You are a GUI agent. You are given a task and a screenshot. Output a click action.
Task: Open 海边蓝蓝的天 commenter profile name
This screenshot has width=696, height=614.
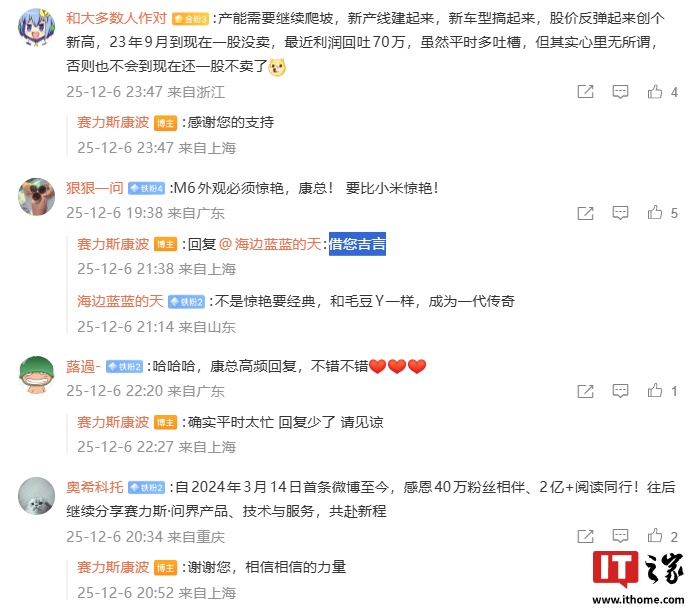pos(120,301)
